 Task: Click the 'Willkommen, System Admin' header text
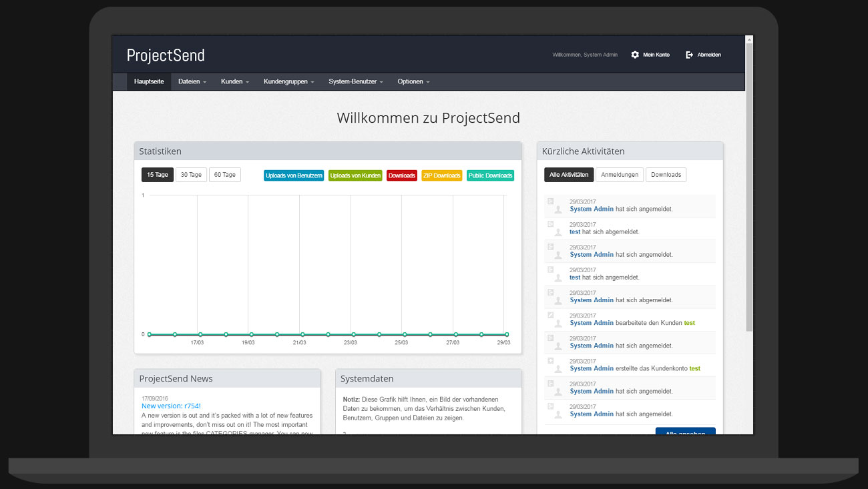(x=585, y=55)
